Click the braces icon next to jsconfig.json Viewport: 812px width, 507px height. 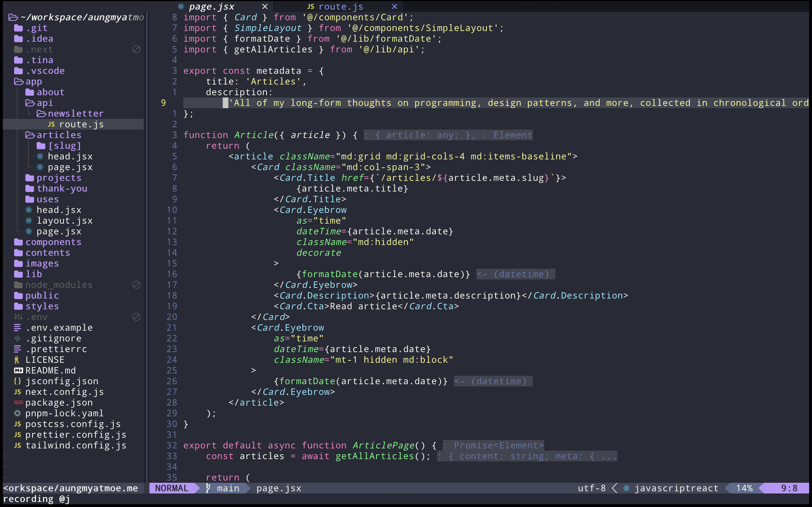point(17,381)
